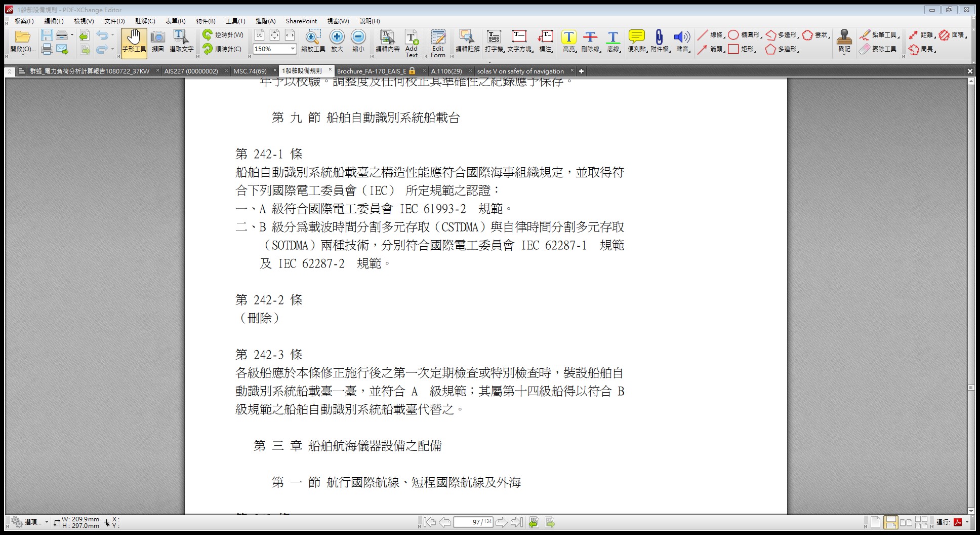Click the Zoom Out (縮小) button
This screenshot has width=980, height=535.
(358, 41)
